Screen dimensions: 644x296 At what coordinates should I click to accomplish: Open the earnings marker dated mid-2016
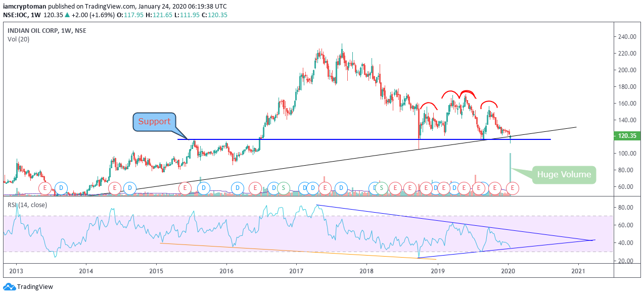(x=256, y=188)
